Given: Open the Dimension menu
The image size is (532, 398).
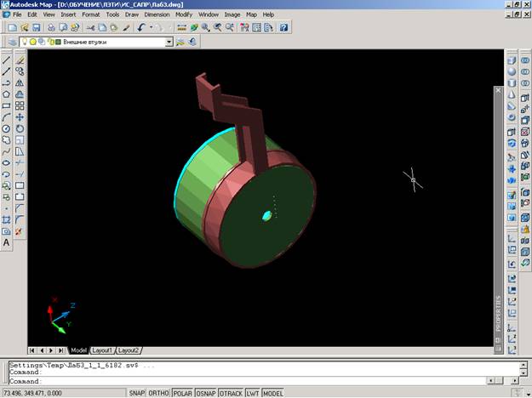Looking at the screenshot, I should click(157, 14).
